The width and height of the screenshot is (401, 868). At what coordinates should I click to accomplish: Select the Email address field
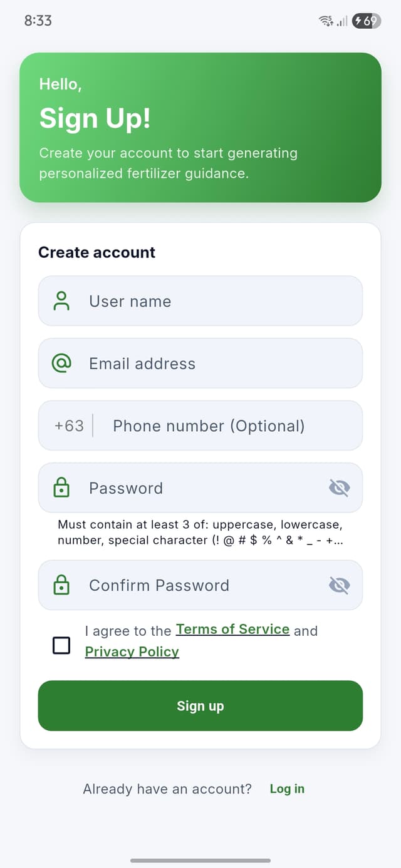pos(200,363)
